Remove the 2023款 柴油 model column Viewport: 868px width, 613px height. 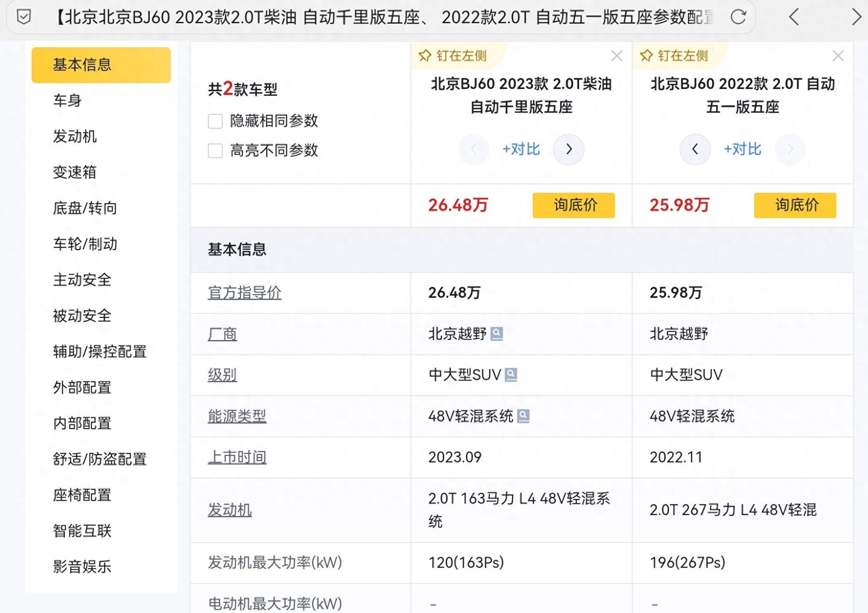point(617,56)
